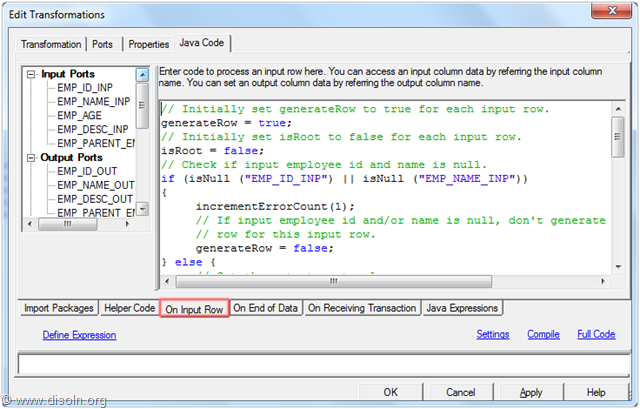Click the Output Ports heading
The width and height of the screenshot is (640, 409).
tap(71, 158)
